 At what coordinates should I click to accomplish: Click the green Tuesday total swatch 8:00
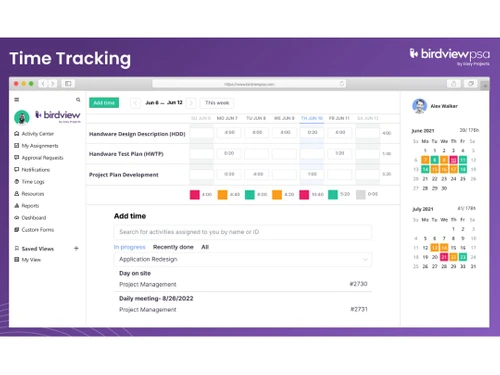pos(250,194)
